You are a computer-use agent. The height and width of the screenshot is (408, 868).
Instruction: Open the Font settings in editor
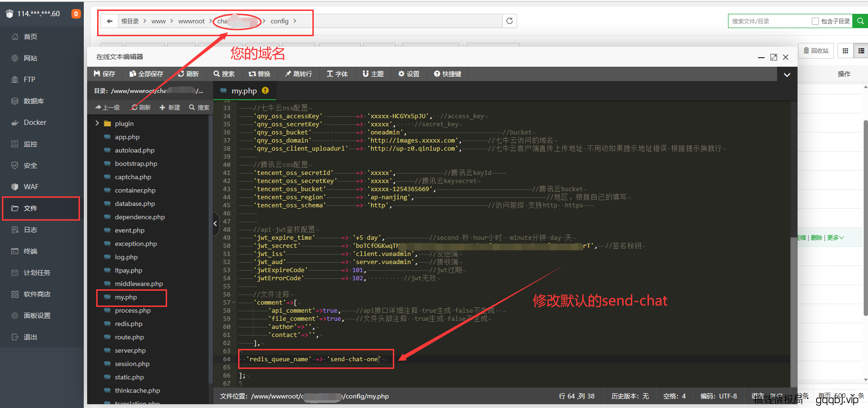[x=337, y=74]
